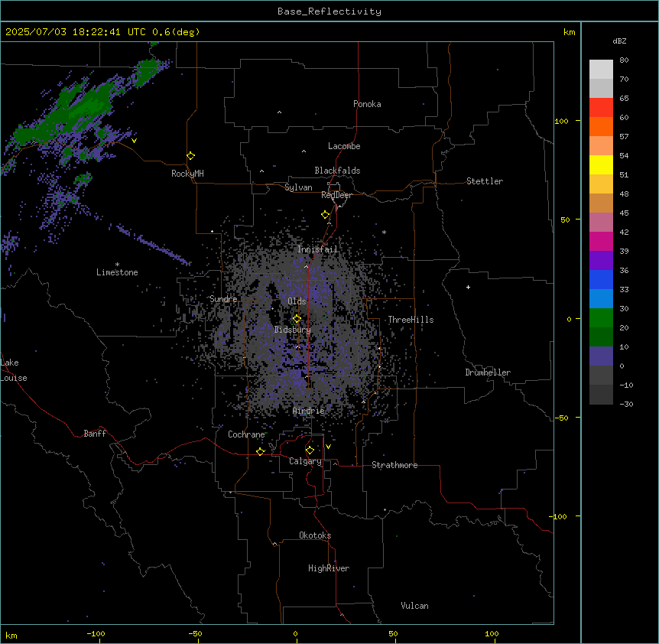The image size is (659, 644).
Task: Click the yellow diamond marker above the Calgary label
Action: pos(310,450)
